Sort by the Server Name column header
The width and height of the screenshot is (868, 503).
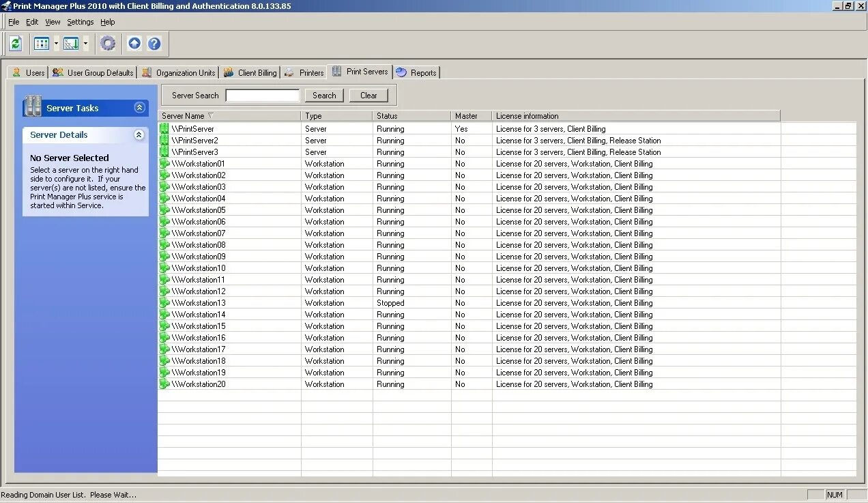pyautogui.click(x=184, y=115)
